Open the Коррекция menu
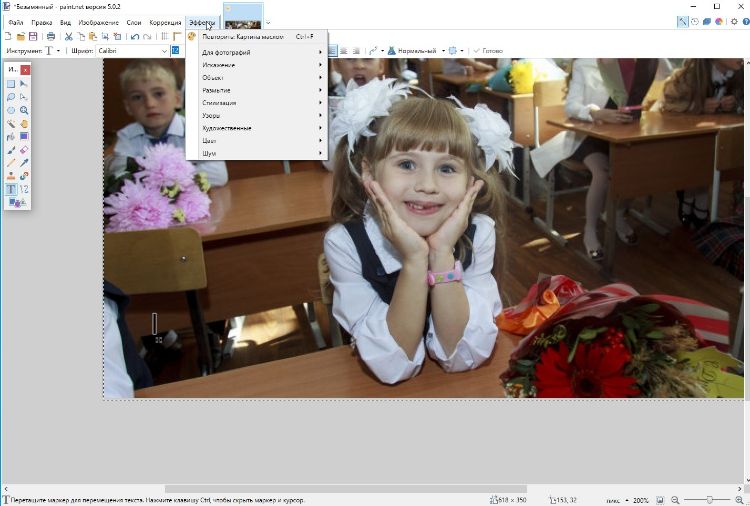 click(x=165, y=22)
